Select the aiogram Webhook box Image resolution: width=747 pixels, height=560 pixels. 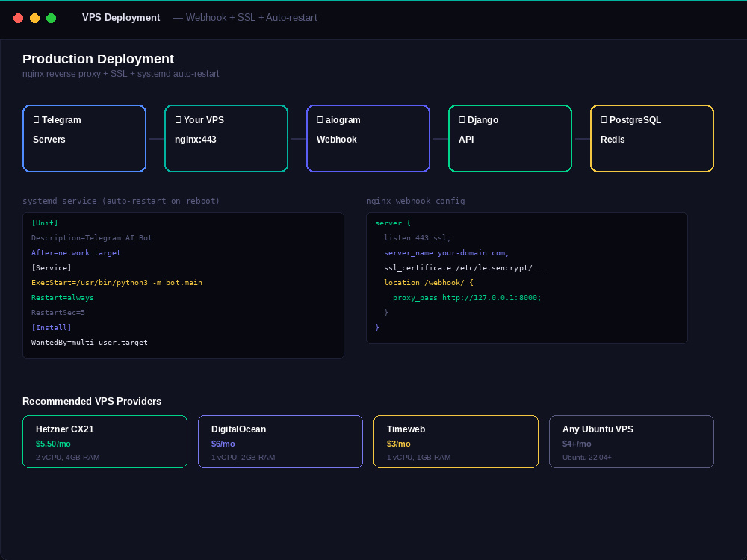(x=368, y=139)
